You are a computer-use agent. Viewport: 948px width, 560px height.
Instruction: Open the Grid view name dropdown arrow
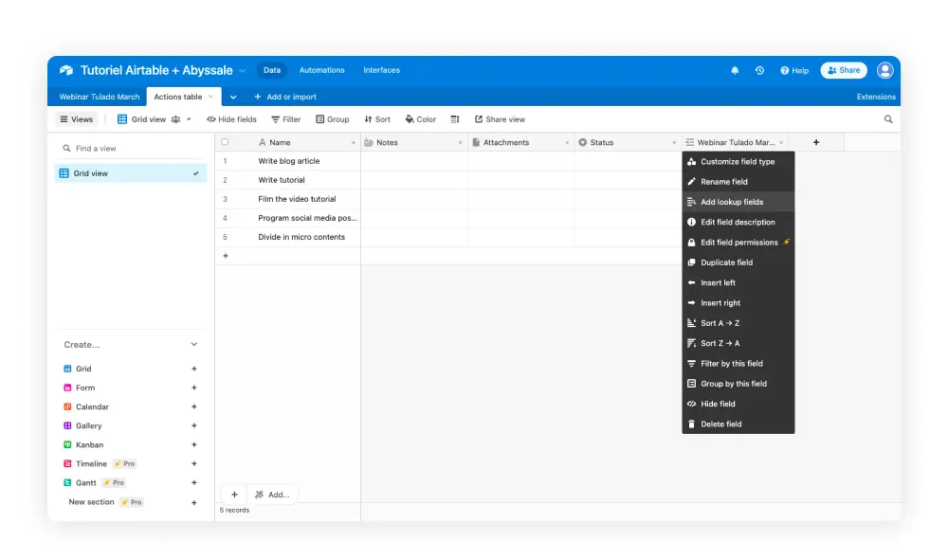pos(189,119)
